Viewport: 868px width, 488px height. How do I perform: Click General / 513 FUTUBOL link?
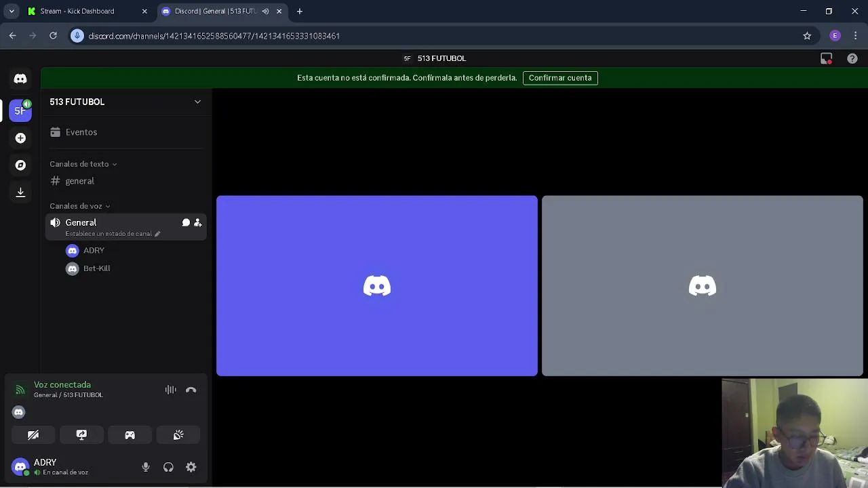pos(68,395)
